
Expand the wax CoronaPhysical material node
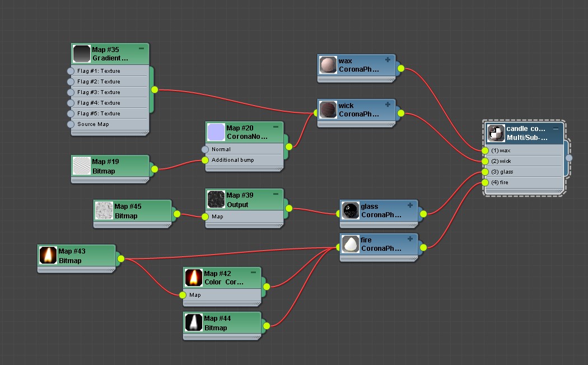tap(388, 59)
